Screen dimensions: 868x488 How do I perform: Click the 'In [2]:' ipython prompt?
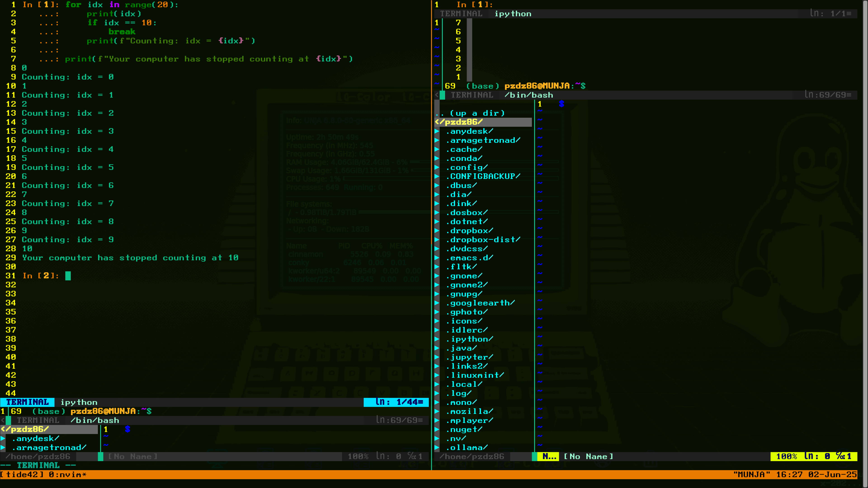coord(41,276)
